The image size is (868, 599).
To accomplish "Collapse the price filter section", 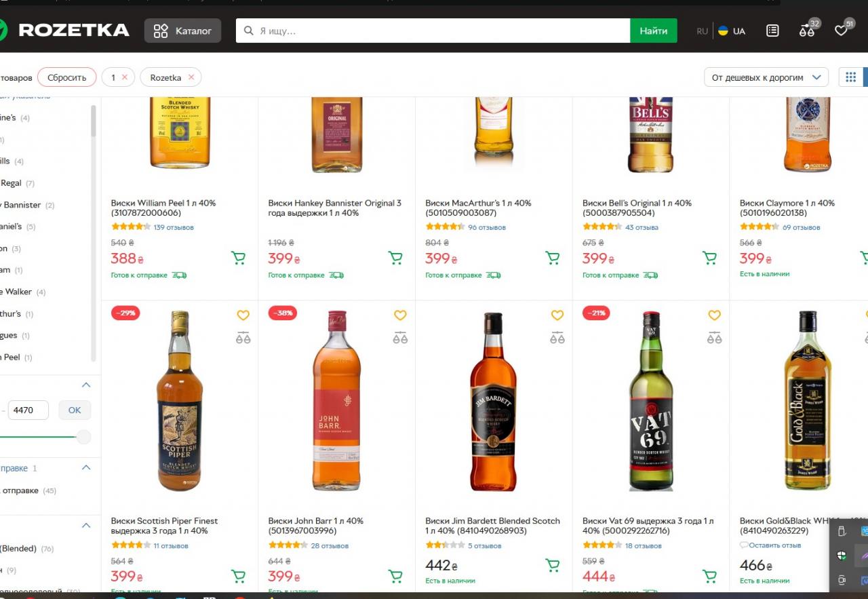I will pos(86,385).
